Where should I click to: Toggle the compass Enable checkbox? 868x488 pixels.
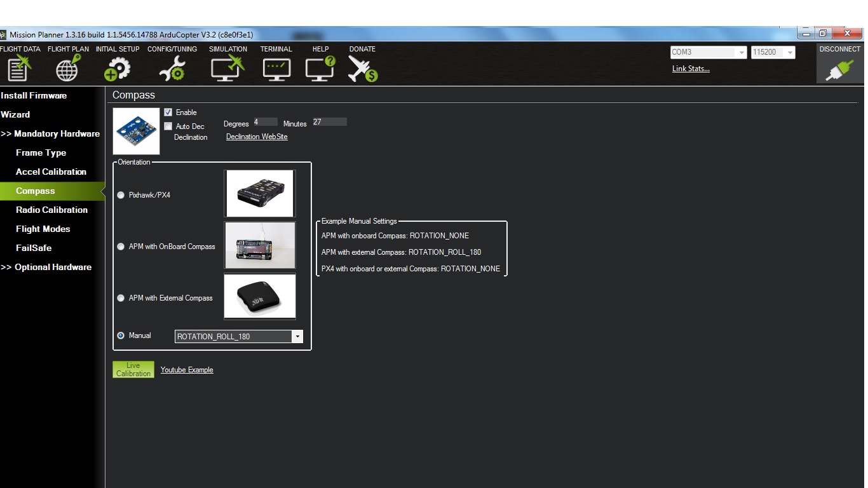(x=168, y=112)
